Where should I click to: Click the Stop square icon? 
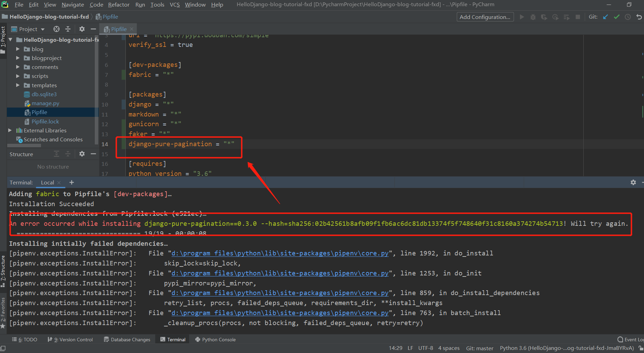tap(578, 17)
